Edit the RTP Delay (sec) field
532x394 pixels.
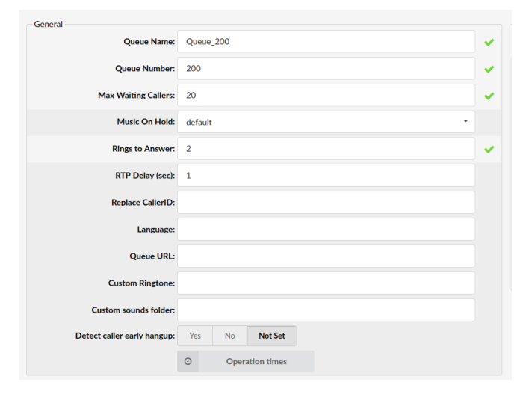(326, 176)
